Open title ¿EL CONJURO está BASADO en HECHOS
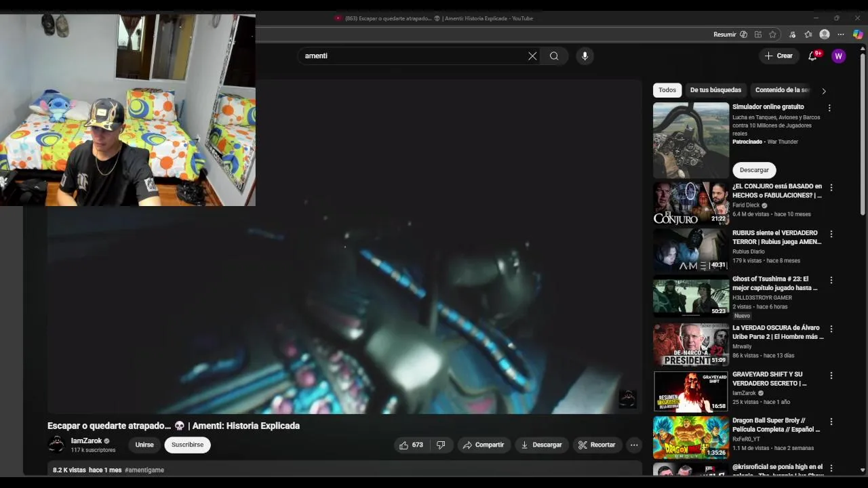This screenshot has height=488, width=868. [777, 190]
